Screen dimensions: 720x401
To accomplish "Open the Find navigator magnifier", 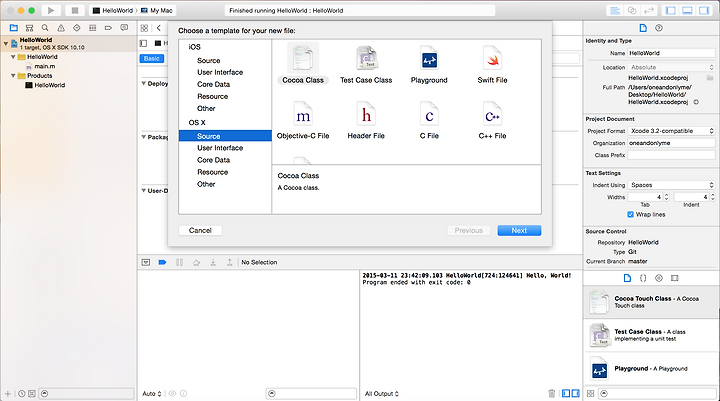I will tap(45, 28).
